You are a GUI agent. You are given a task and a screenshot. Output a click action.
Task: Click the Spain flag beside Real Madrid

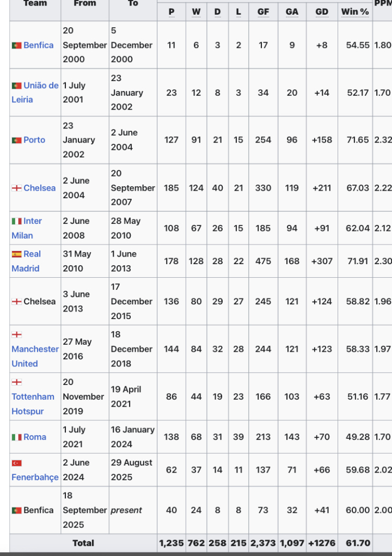click(17, 254)
